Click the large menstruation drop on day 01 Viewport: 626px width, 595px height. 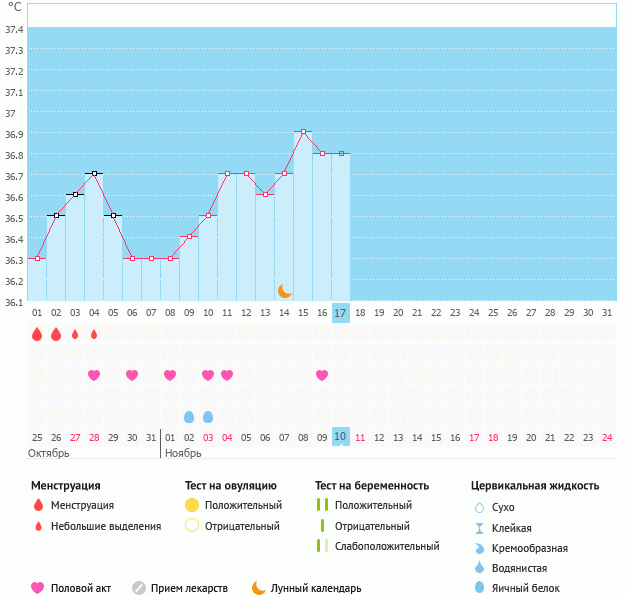click(x=37, y=334)
